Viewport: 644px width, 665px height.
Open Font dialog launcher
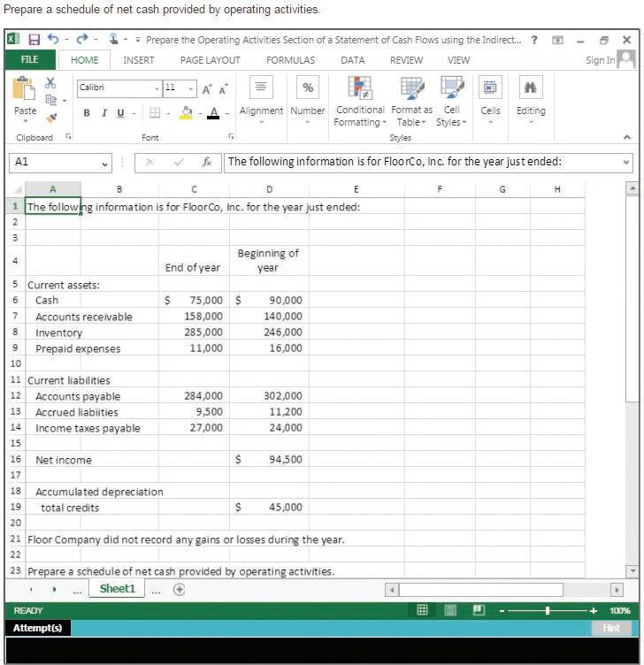[231, 136]
